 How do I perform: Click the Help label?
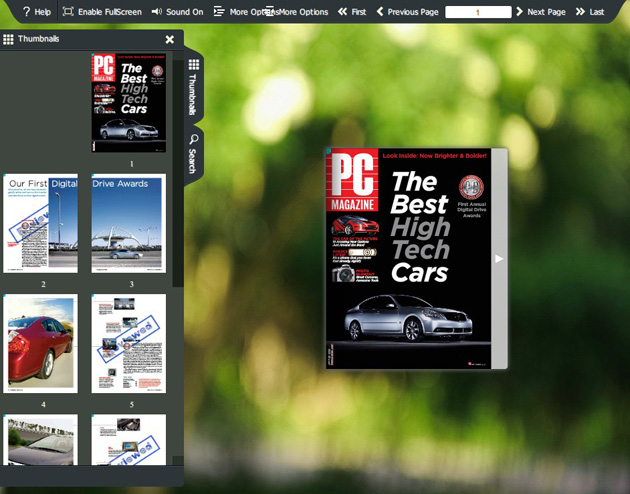point(43,12)
